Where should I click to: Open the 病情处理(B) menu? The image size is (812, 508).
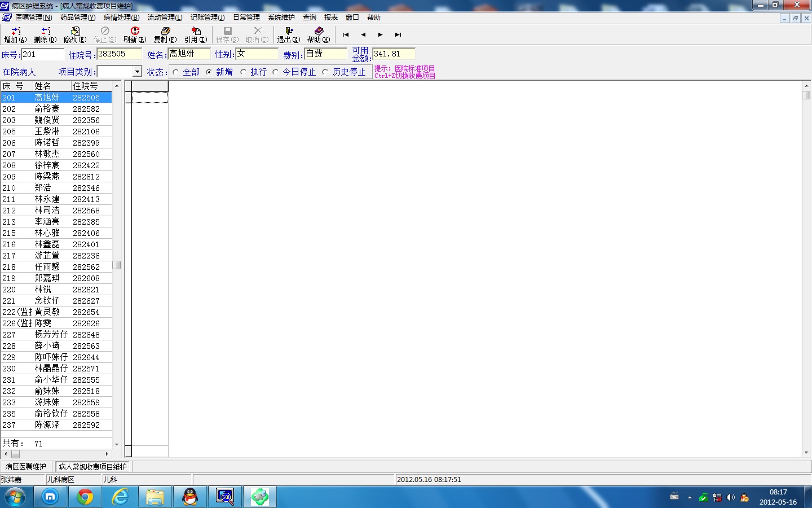point(122,17)
